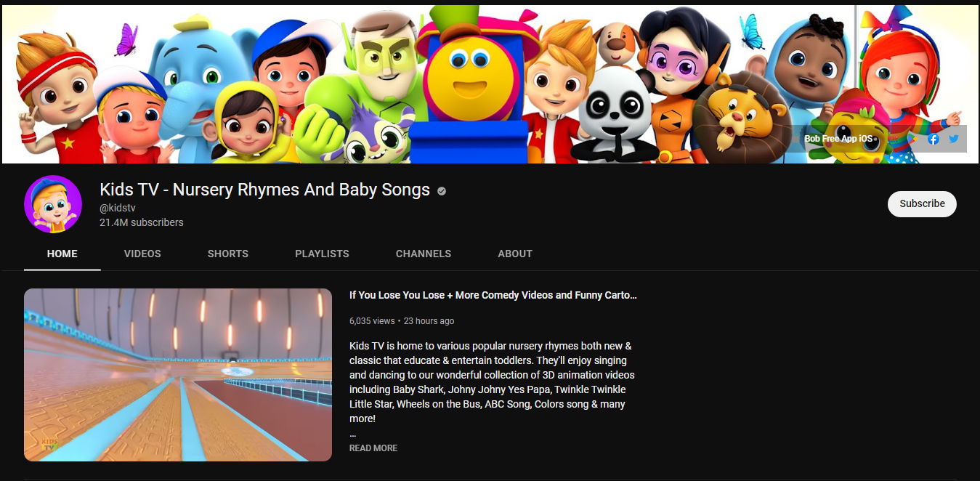Go to the PLAYLISTS tab

pos(322,254)
